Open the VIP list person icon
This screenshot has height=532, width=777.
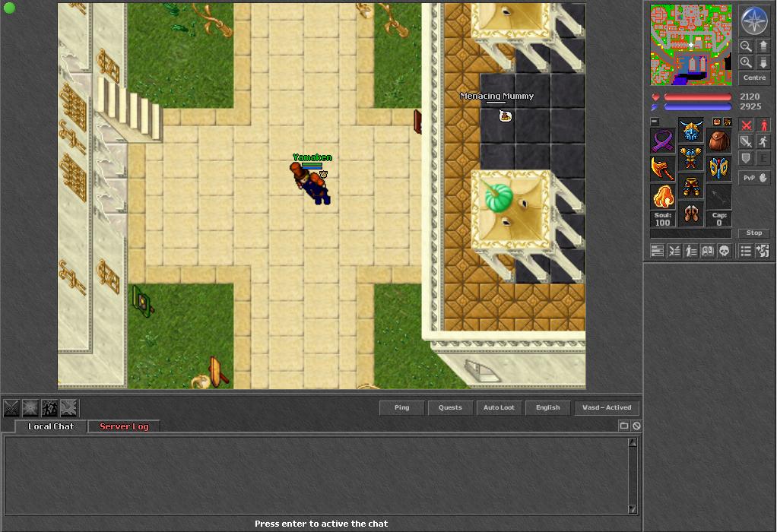[x=691, y=251]
